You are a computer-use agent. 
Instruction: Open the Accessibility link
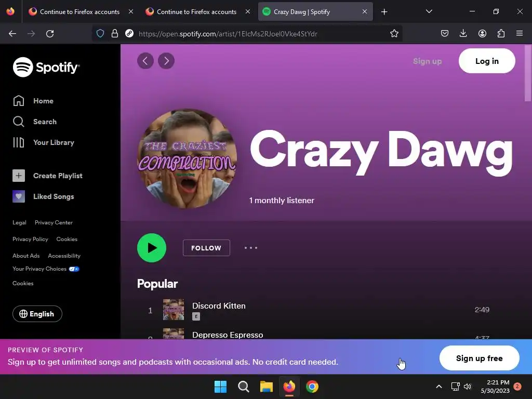pyautogui.click(x=64, y=256)
